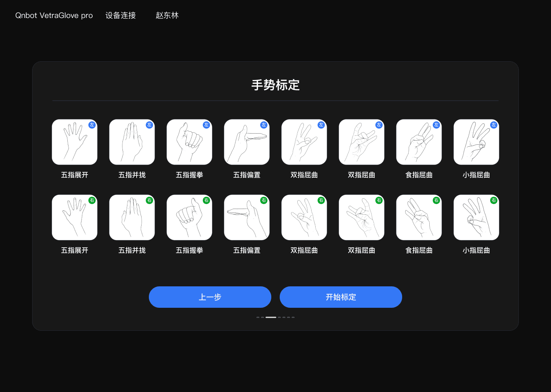Select the right-hand 五指偏置 gesture image
551x392 pixels.
(247, 217)
